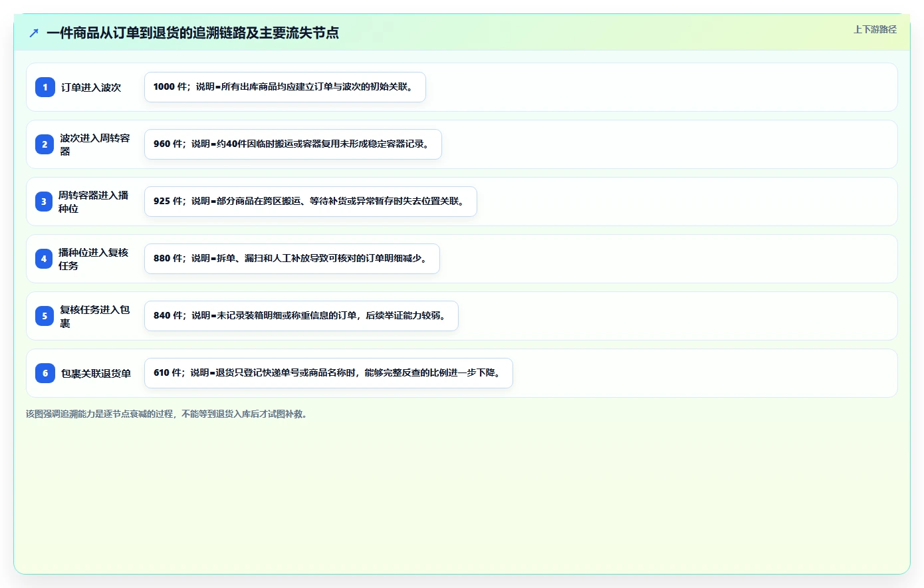Select step badge 4 for 播种位进入复核任务

[44, 259]
